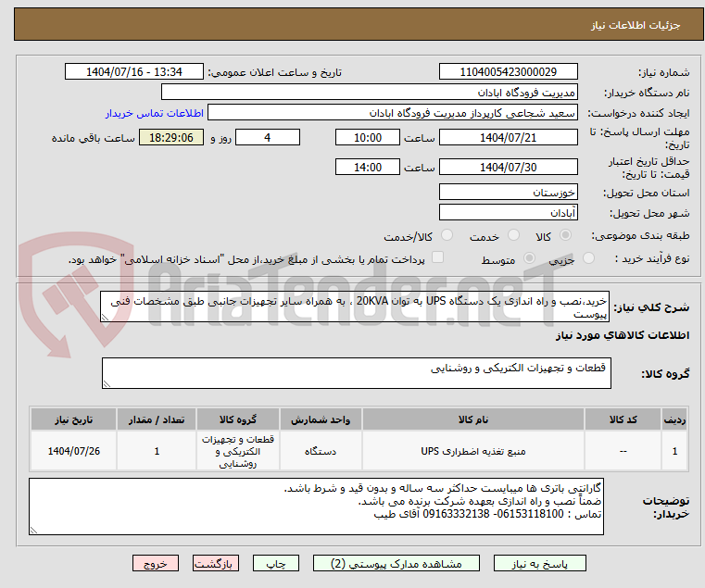Screen dimensions: 705x588
Task: Click the شرح کلی نیاز description box
Action: (354, 307)
